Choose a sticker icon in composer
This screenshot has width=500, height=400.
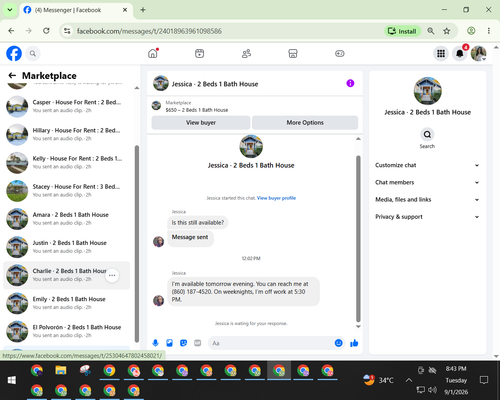pyautogui.click(x=184, y=343)
